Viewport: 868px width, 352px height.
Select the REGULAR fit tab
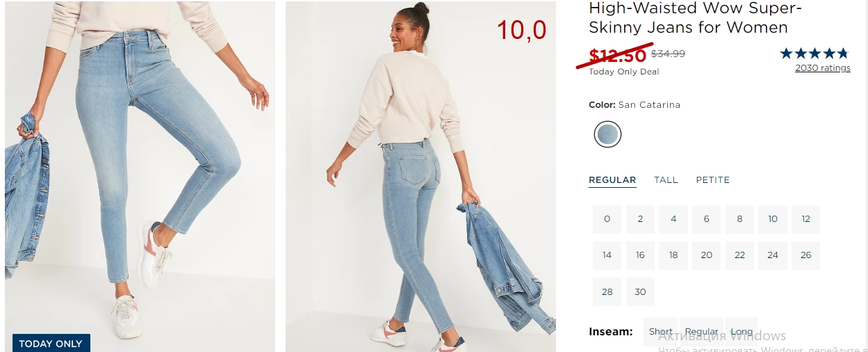[x=612, y=179]
